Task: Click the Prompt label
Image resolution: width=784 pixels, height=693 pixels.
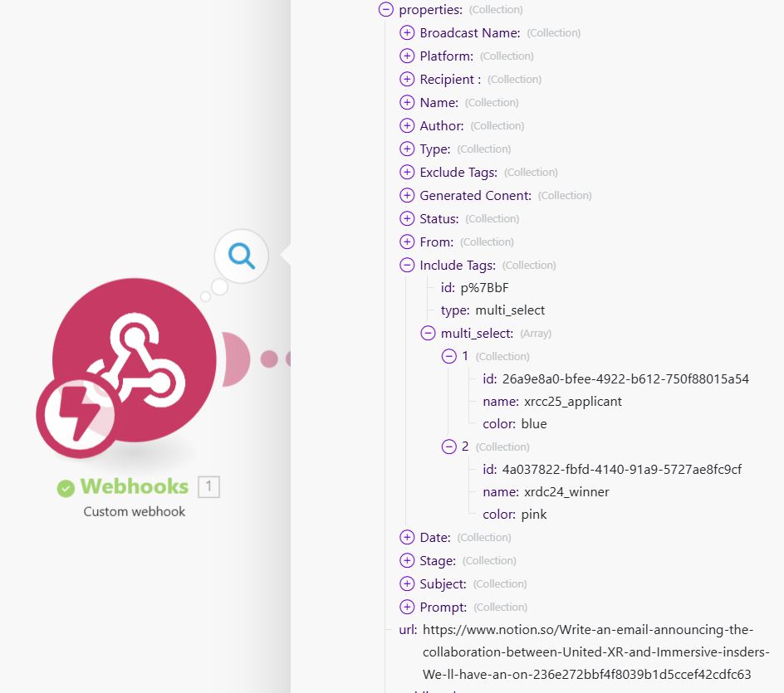Action: tap(443, 608)
